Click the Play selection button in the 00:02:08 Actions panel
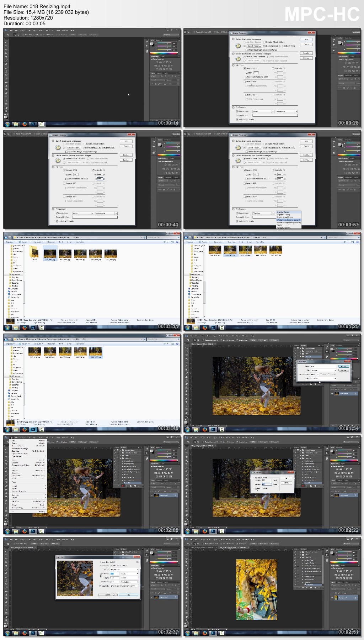The width and height of the screenshot is (364, 640). click(127, 486)
